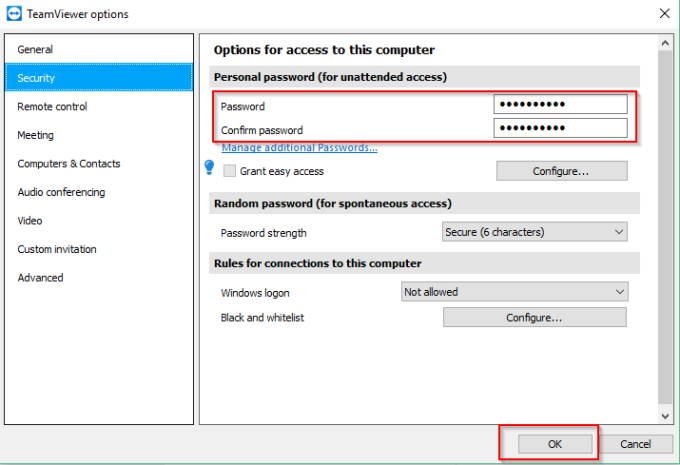Click the 'Black and whitelist' label
The width and height of the screenshot is (680, 465).
coord(262,318)
